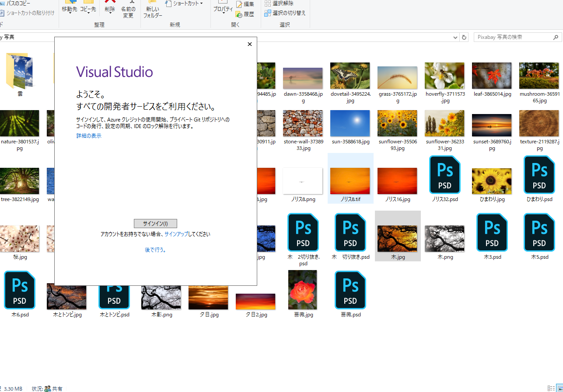
Task: Click the 選択の切り替え invert selection icon
Action: pyautogui.click(x=268, y=13)
